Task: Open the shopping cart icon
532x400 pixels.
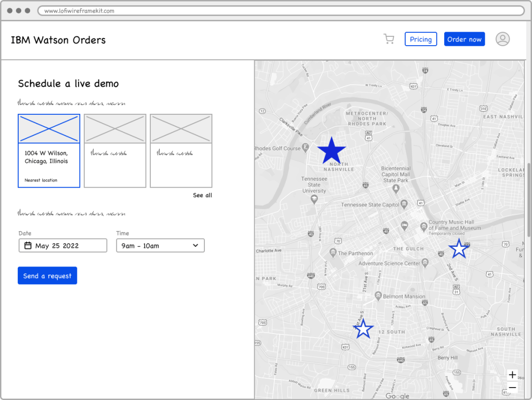Action: pyautogui.click(x=388, y=39)
